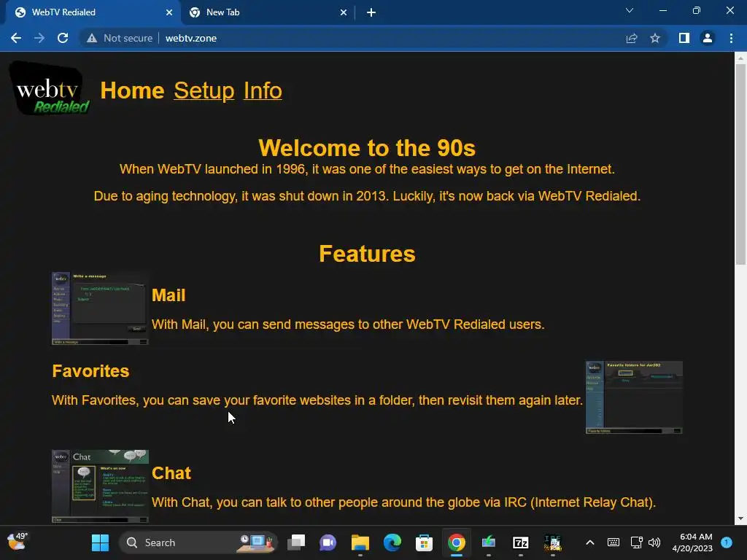
Task: Open the notification badge icon
Action: [727, 542]
